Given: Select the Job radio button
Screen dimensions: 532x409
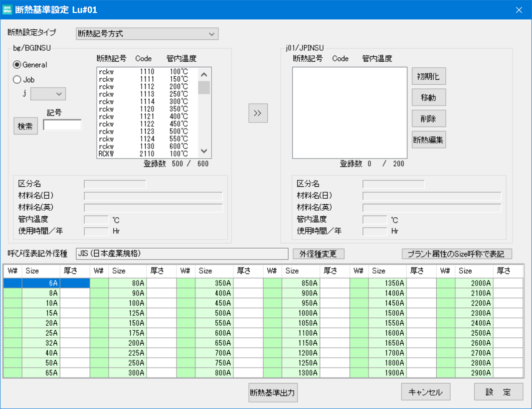Looking at the screenshot, I should click(x=17, y=79).
